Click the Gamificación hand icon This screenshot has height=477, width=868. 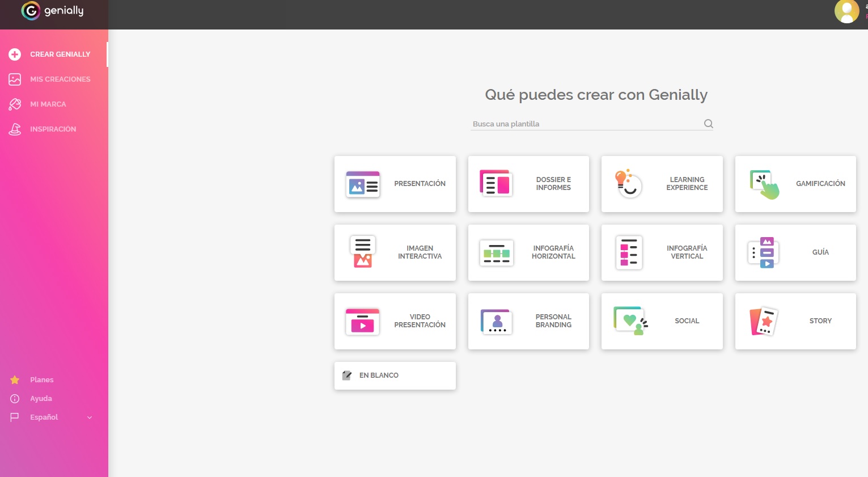[x=763, y=184]
